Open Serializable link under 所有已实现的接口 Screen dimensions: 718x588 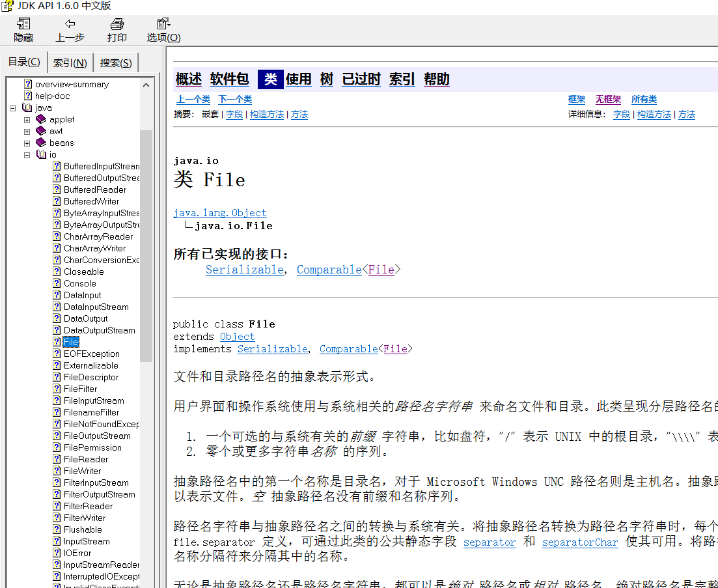click(245, 270)
